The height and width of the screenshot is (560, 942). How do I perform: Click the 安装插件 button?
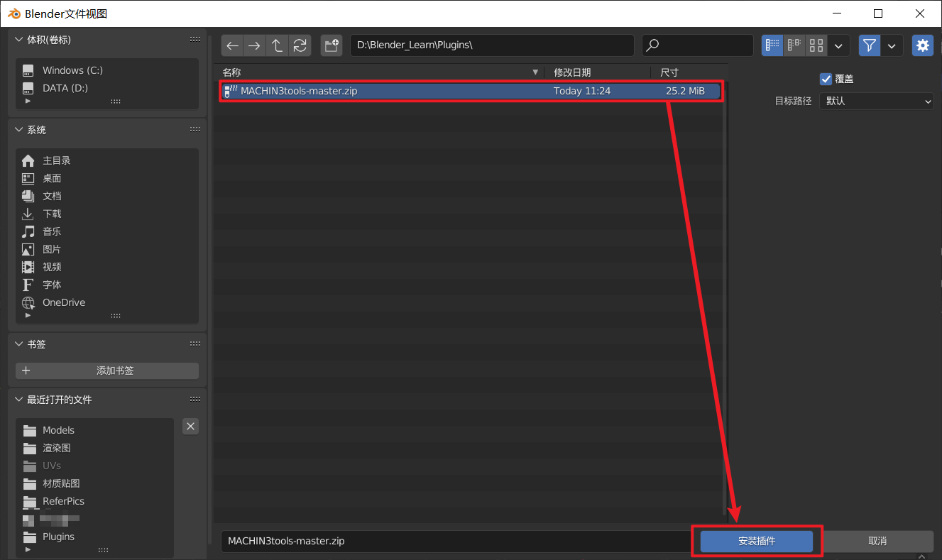pos(757,541)
